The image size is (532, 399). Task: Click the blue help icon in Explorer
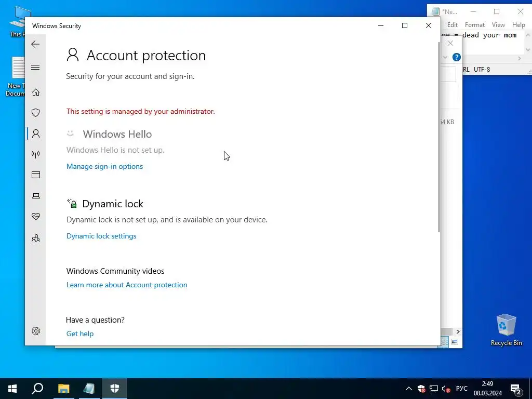pos(456,57)
